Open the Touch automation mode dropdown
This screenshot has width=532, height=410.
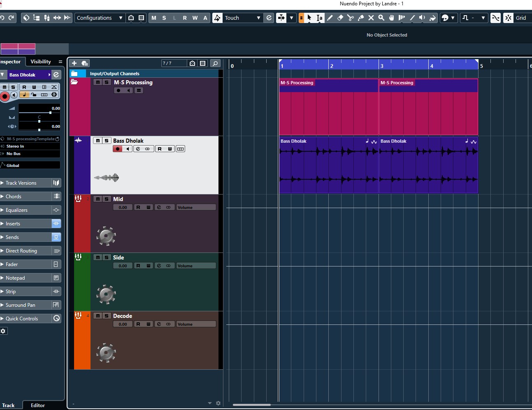[x=242, y=18]
